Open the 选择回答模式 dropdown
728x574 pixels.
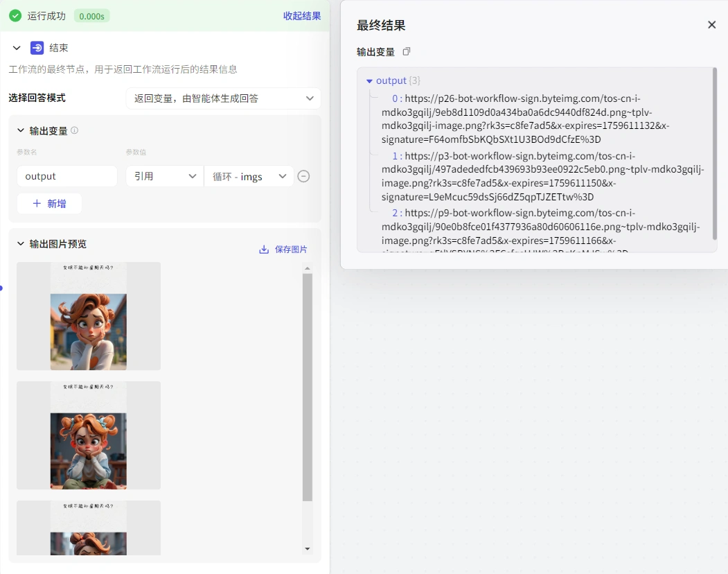coord(223,98)
